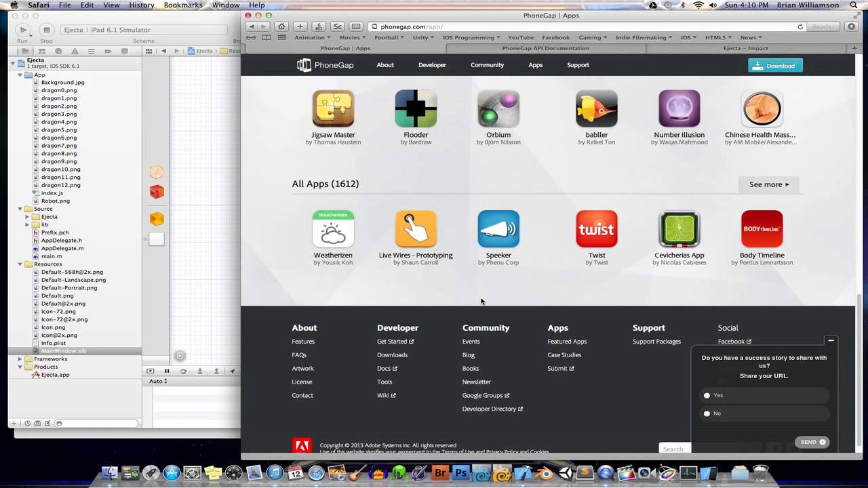Collapse the Source folder in Xcode

click(x=20, y=209)
